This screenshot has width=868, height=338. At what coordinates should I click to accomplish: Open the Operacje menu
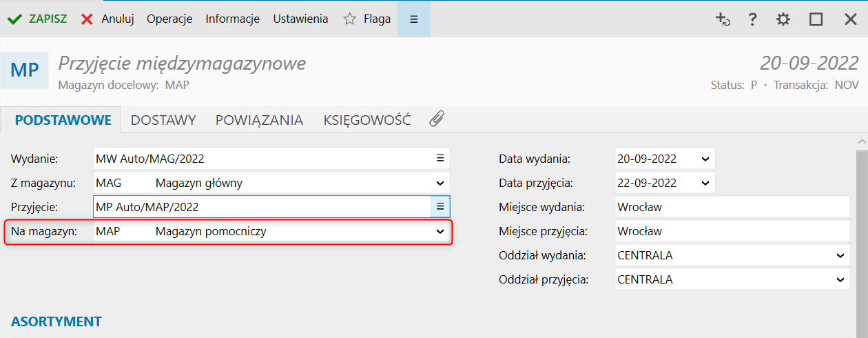pos(169,19)
